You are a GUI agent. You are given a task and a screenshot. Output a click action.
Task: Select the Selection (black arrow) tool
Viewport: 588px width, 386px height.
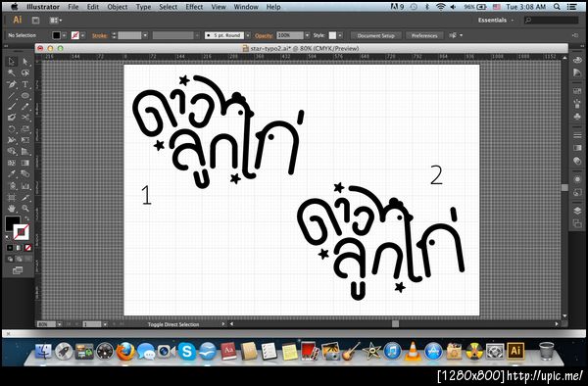pos(12,62)
